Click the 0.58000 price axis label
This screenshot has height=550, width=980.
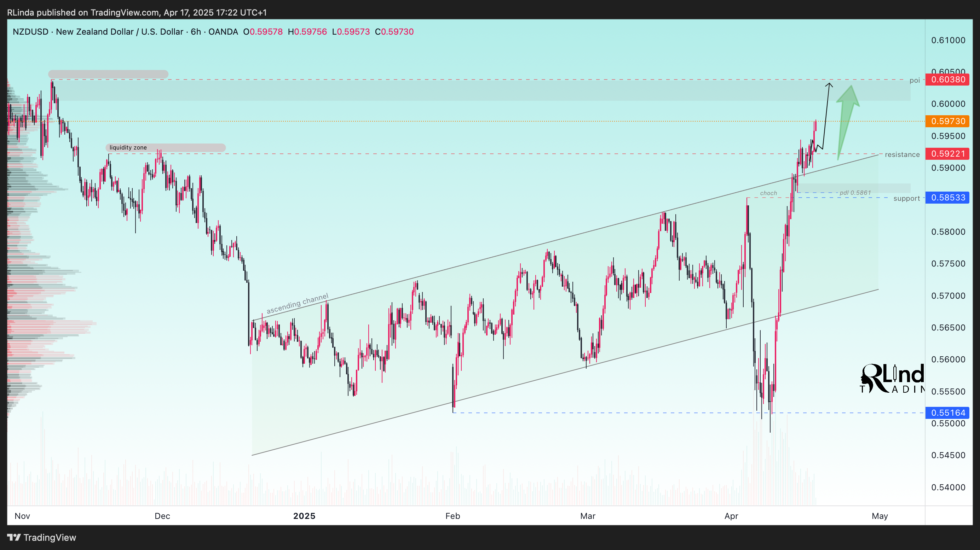point(948,232)
